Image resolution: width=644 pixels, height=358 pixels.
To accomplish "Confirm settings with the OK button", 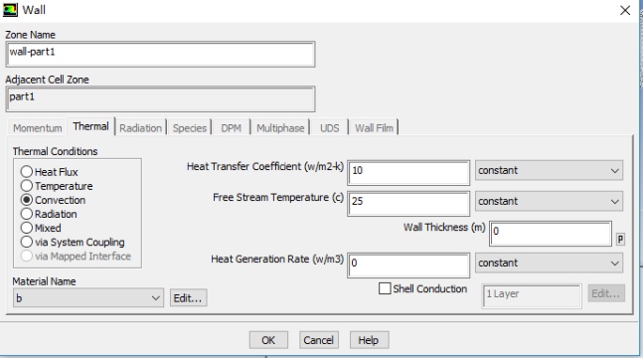I will [x=268, y=340].
